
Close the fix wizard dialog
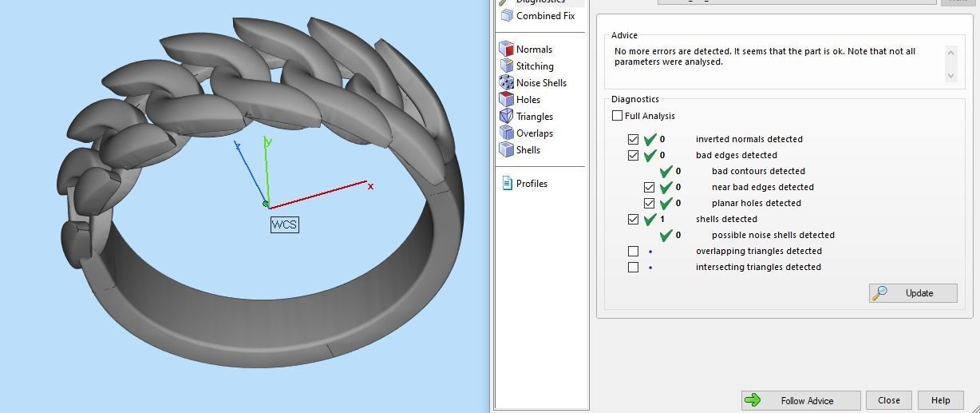(889, 401)
